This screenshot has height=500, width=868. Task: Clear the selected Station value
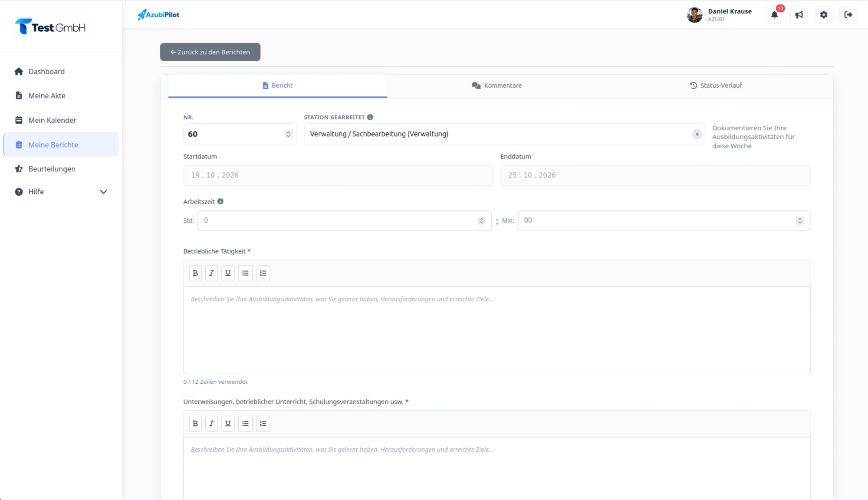coord(697,134)
